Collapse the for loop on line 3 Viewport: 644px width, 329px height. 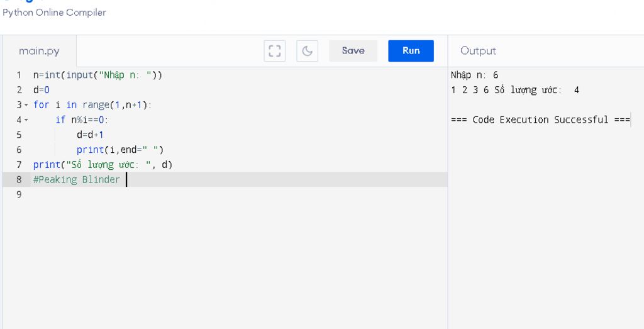coord(26,104)
